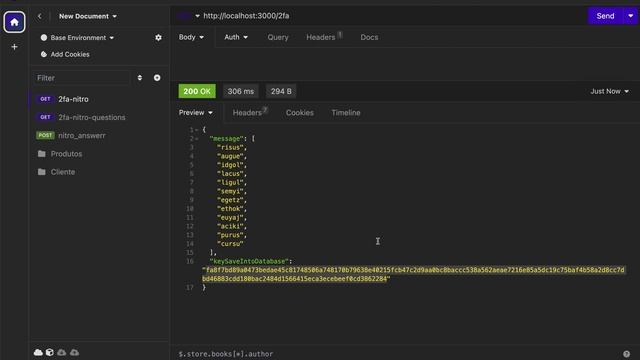The width and height of the screenshot is (640, 360).
Task: Click the create new request plus icon
Action: pos(157,78)
